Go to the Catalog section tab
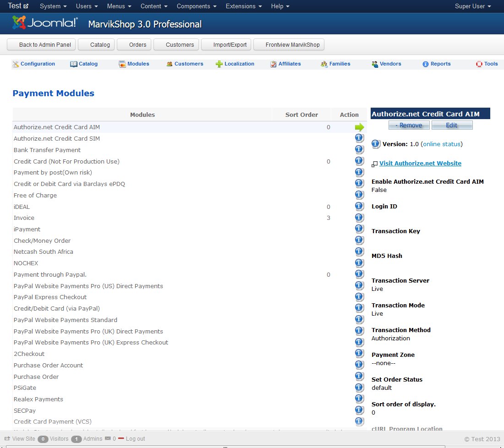The image size is (504, 448). [84, 64]
